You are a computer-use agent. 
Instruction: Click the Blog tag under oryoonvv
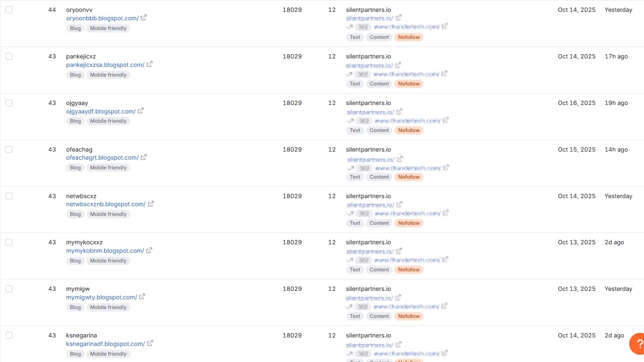tap(75, 28)
